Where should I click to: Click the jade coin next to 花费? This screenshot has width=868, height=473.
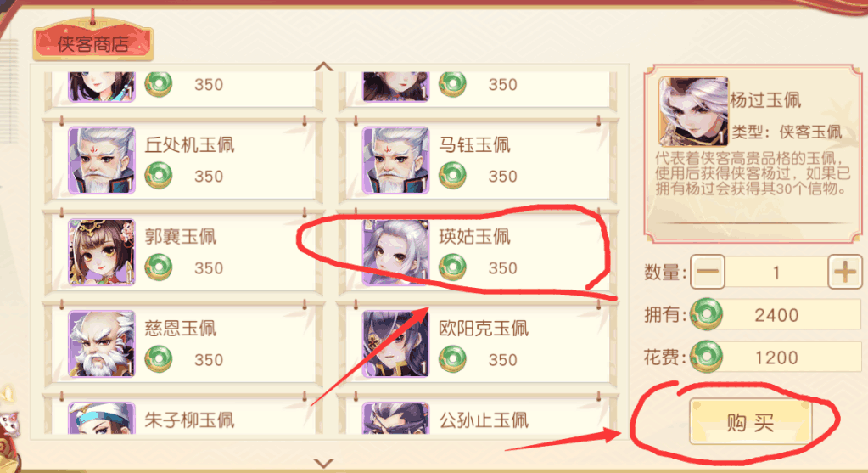(706, 357)
